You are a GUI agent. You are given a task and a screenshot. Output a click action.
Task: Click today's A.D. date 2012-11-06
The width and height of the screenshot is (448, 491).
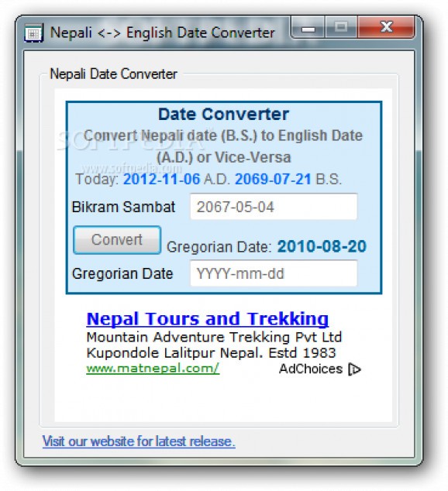(161, 180)
